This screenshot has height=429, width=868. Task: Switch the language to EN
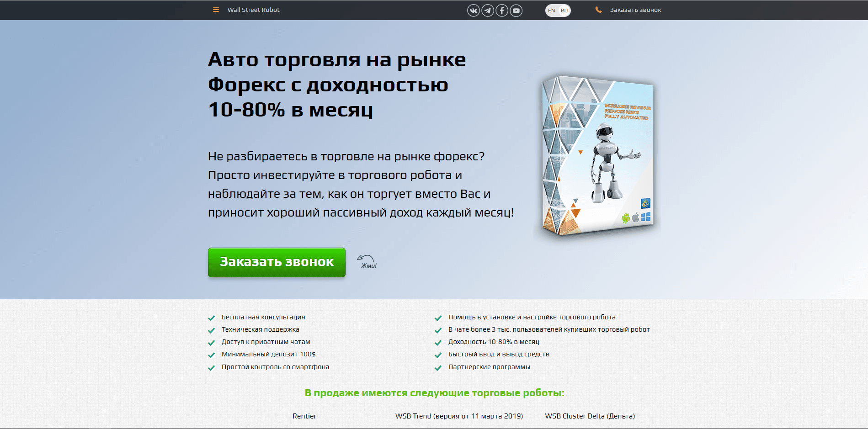pyautogui.click(x=551, y=10)
